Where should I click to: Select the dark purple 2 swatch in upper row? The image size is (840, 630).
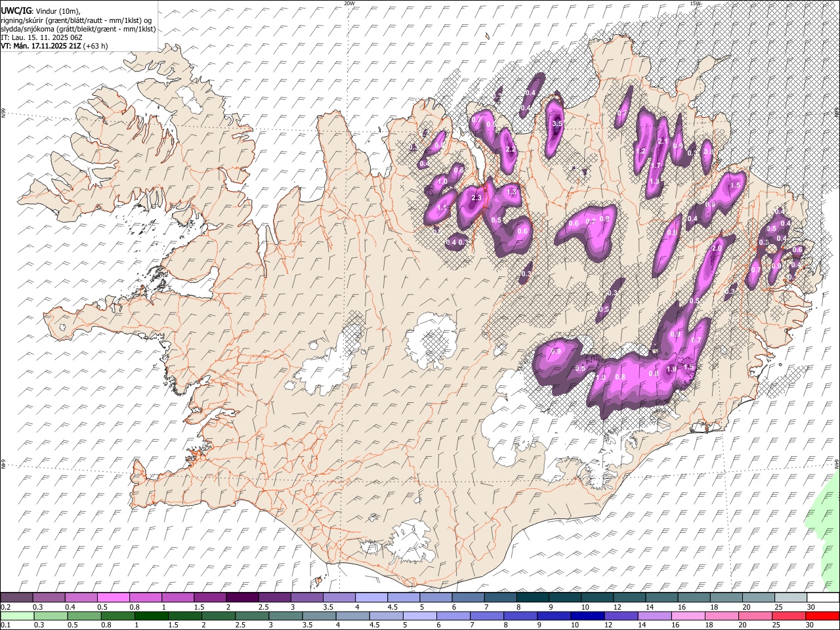point(242,598)
